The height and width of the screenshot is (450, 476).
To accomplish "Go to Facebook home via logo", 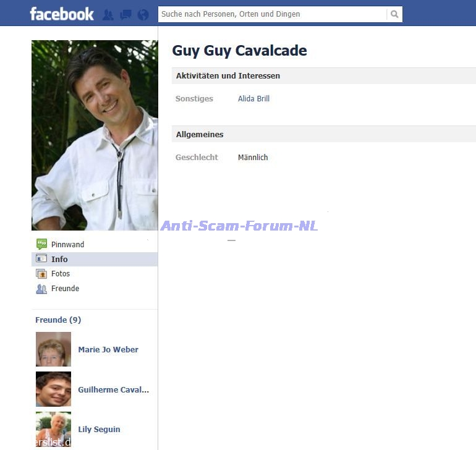I will click(62, 14).
